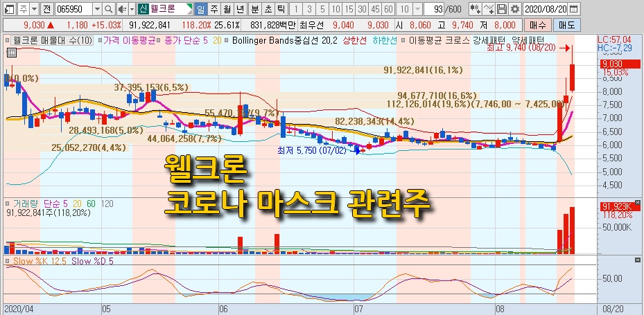Select the 1 interval button
Viewport: 644px width, 315px height.
coord(297,8)
